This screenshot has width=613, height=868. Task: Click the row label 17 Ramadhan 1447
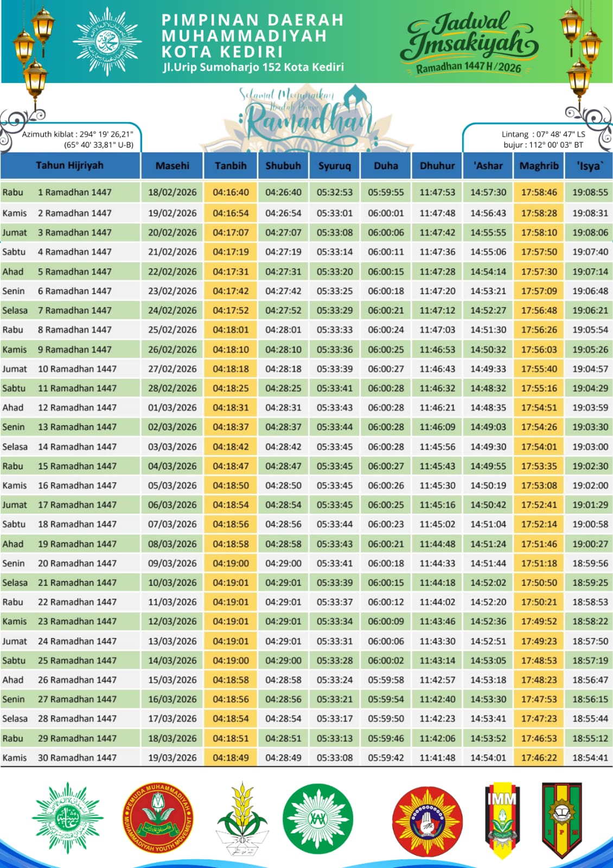pos(77,505)
